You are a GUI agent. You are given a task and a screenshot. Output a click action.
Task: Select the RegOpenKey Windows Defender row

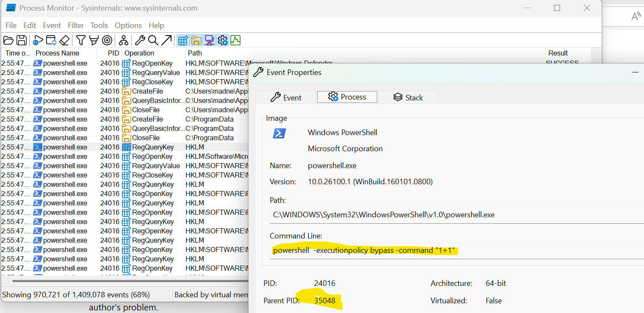point(124,63)
